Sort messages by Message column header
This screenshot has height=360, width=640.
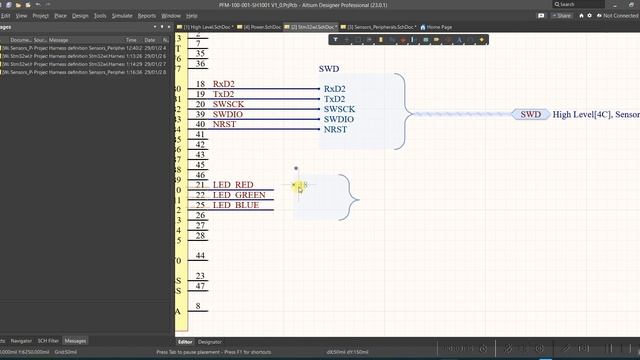click(x=59, y=40)
